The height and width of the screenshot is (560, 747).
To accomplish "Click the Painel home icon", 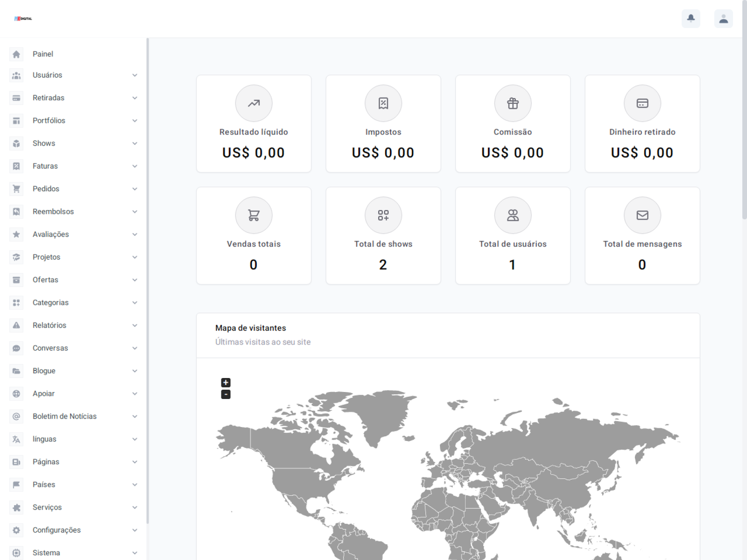I will [16, 54].
